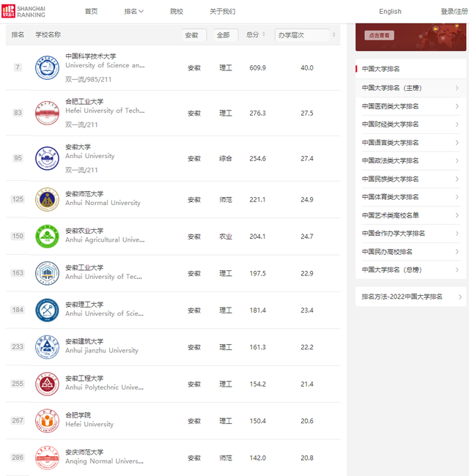Click the Anhui University logo
This screenshot has height=476, width=469.
pyautogui.click(x=47, y=158)
